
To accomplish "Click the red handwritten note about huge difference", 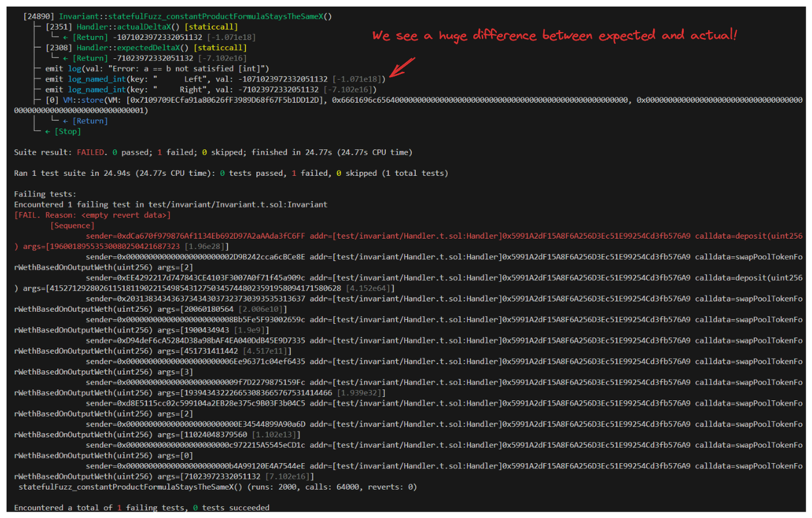I will (x=554, y=36).
